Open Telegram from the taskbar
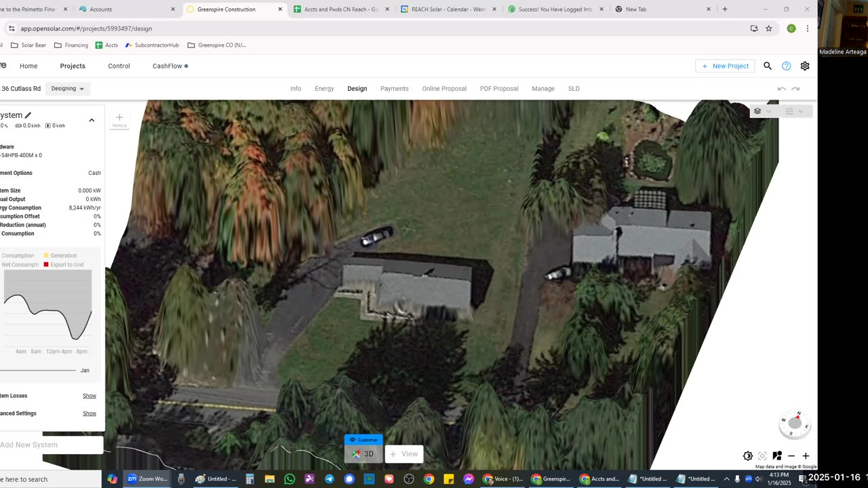The image size is (868, 488). click(x=330, y=479)
